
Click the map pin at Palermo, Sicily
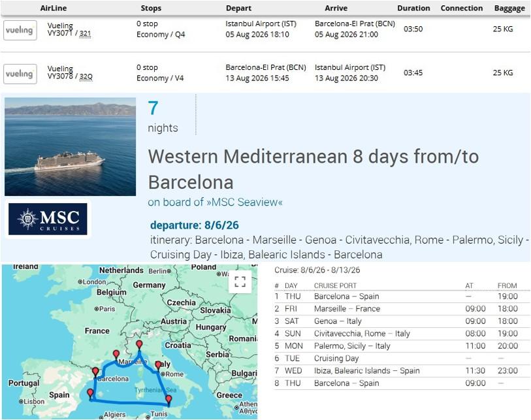[169, 400]
